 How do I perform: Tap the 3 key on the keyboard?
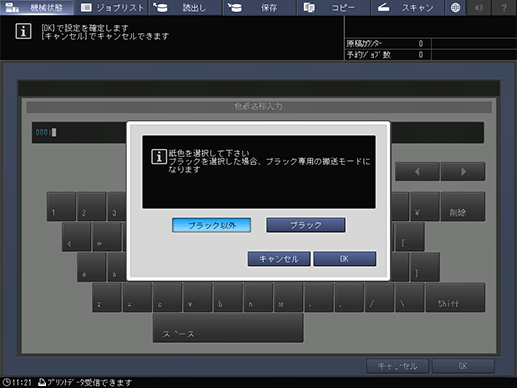tap(117, 206)
